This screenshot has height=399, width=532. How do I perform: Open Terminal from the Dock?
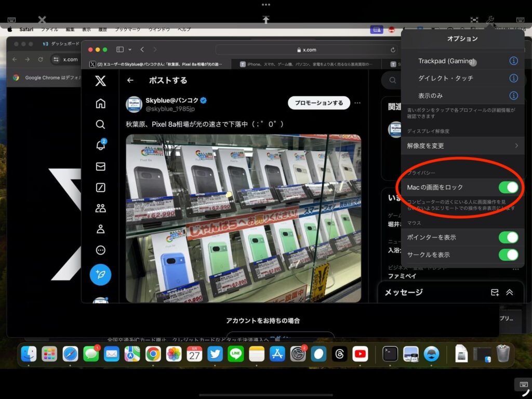(x=390, y=354)
